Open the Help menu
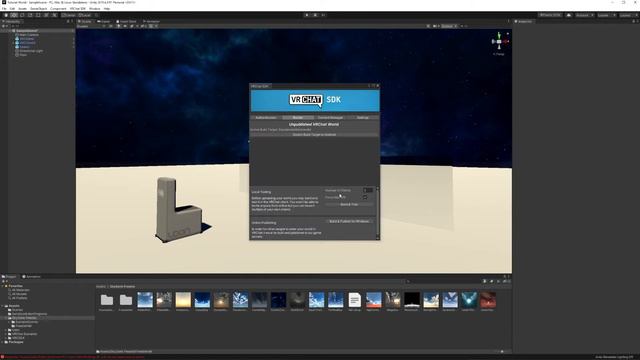 coord(107,9)
